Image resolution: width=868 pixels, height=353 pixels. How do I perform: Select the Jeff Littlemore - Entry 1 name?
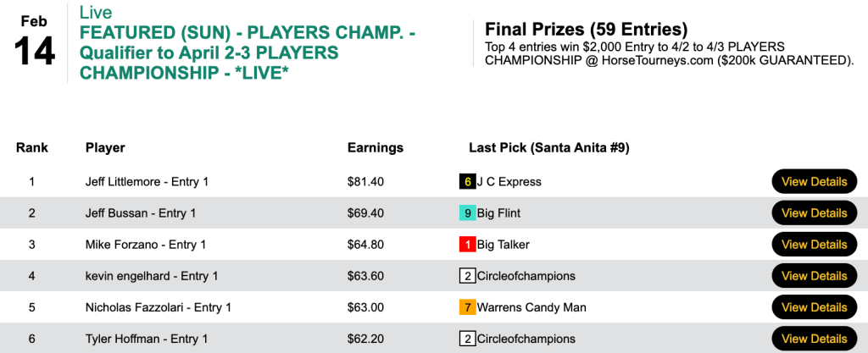click(147, 182)
